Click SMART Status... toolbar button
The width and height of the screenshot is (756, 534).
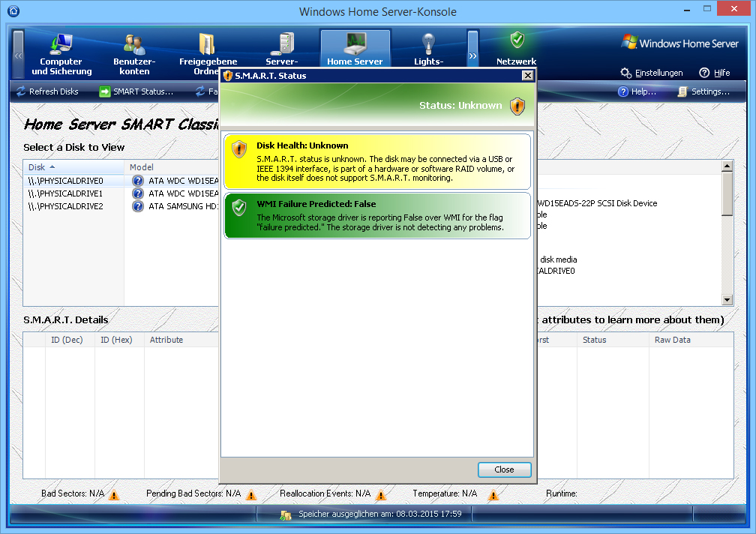tap(136, 91)
